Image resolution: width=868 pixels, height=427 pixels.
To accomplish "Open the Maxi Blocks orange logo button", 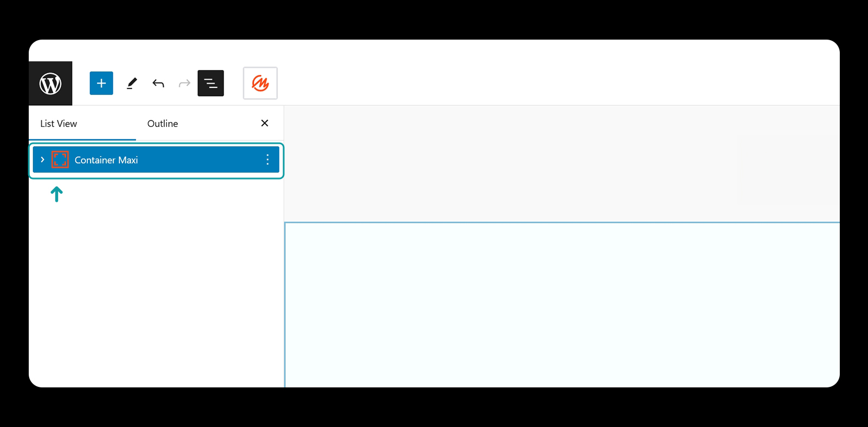I will tap(260, 83).
